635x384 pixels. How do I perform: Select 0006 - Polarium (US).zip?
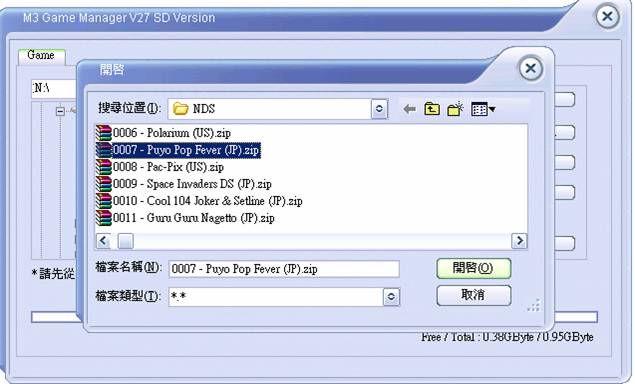[163, 133]
